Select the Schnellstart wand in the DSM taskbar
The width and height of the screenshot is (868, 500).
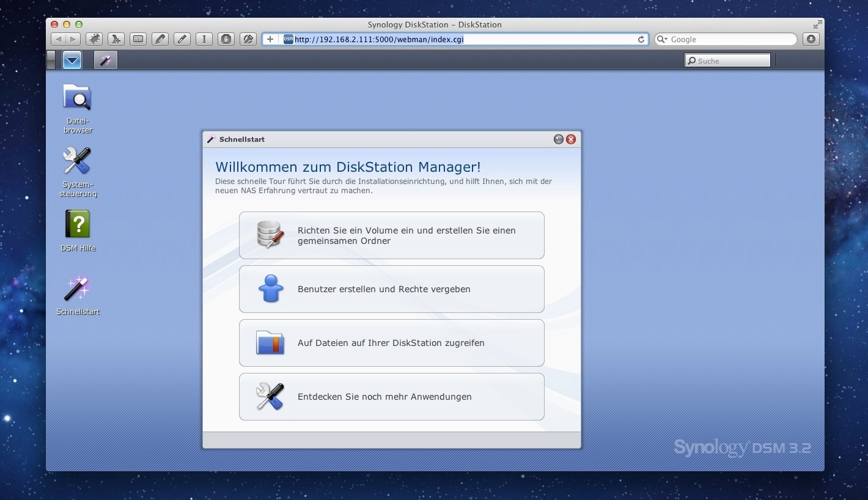tap(105, 60)
